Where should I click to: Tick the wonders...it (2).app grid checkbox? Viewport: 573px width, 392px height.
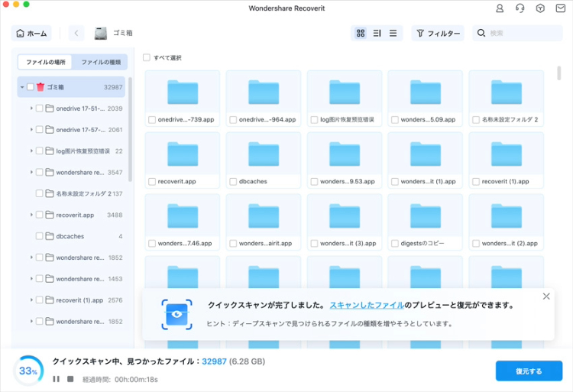point(476,243)
